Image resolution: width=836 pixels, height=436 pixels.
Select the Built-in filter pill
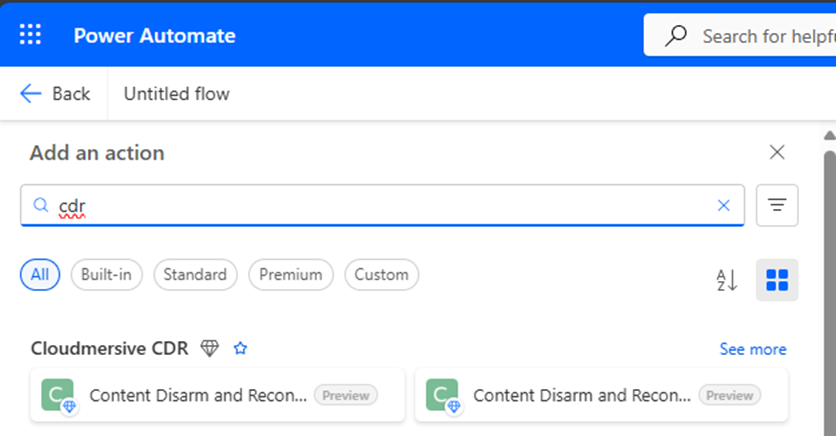pyautogui.click(x=107, y=275)
